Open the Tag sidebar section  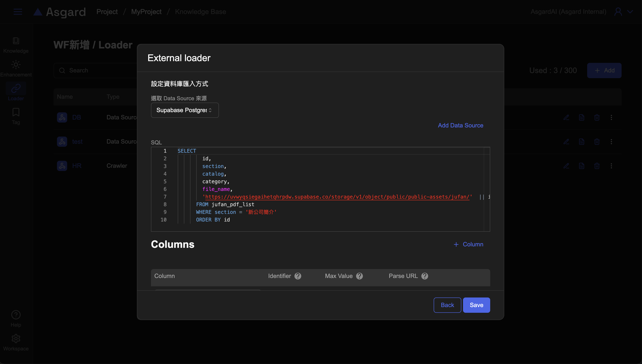point(16,116)
